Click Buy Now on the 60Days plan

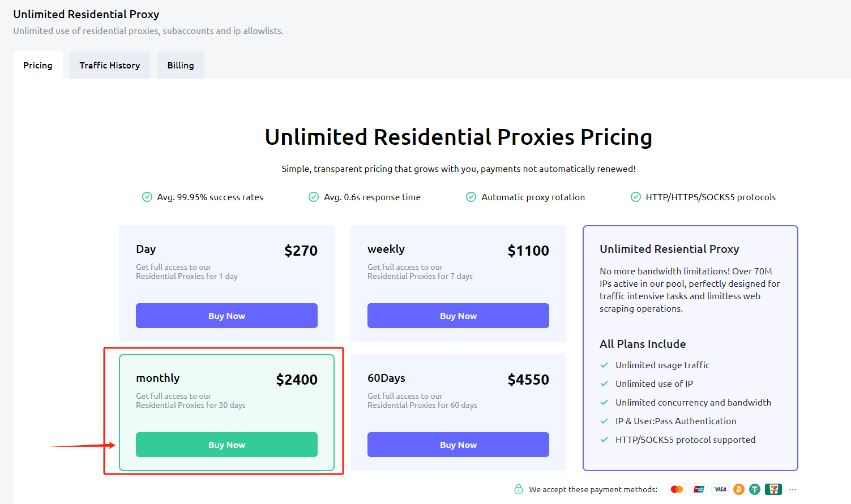coord(458,445)
